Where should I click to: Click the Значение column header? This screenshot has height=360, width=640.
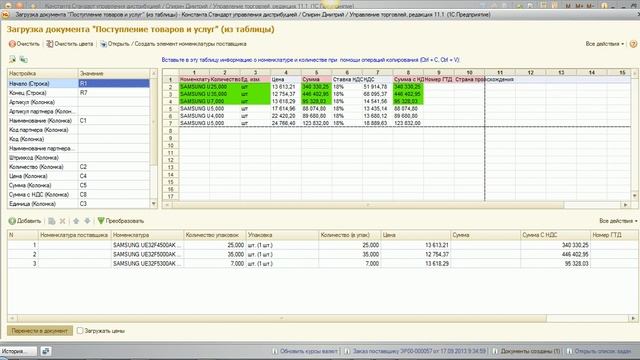pos(114,73)
